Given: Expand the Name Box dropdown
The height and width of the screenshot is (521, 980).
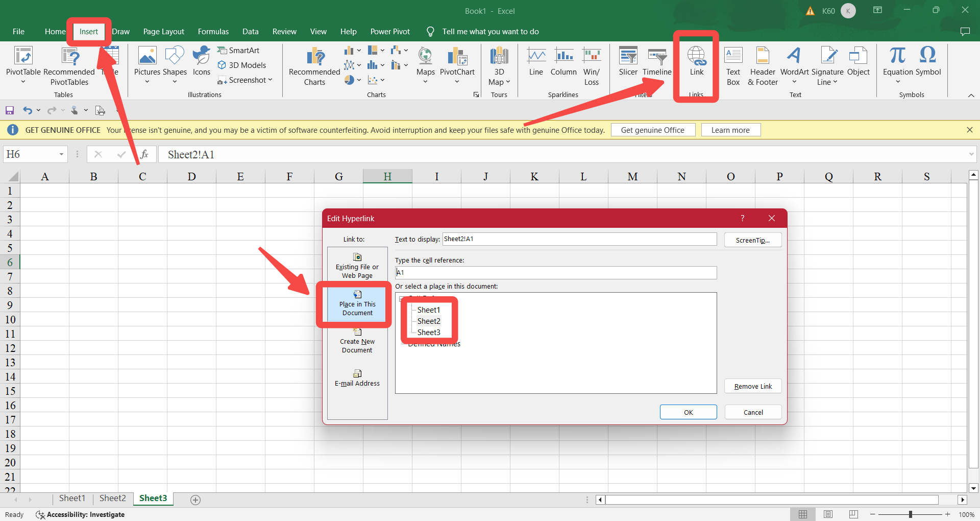Looking at the screenshot, I should pyautogui.click(x=61, y=154).
